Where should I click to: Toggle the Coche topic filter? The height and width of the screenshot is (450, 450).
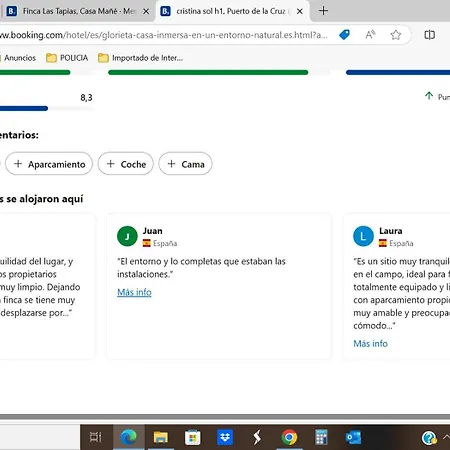click(126, 164)
